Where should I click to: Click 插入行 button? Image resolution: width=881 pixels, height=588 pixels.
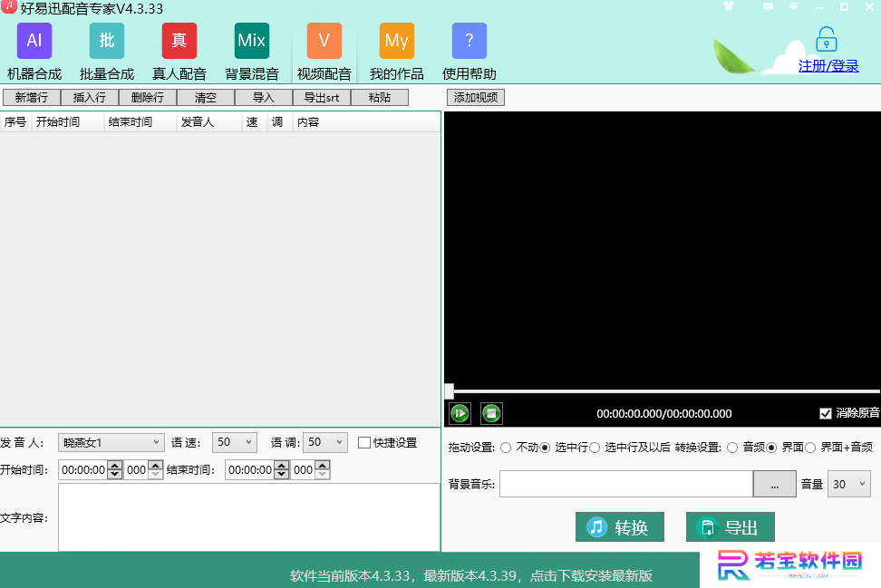point(90,98)
